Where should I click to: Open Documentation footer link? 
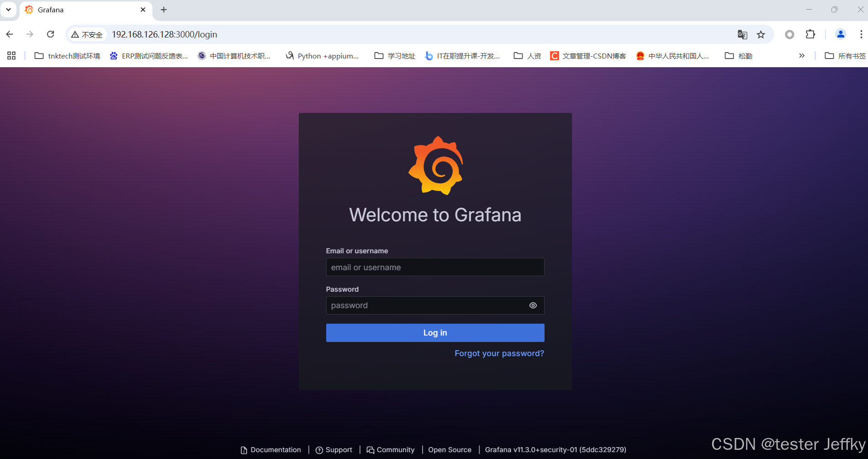point(271,450)
